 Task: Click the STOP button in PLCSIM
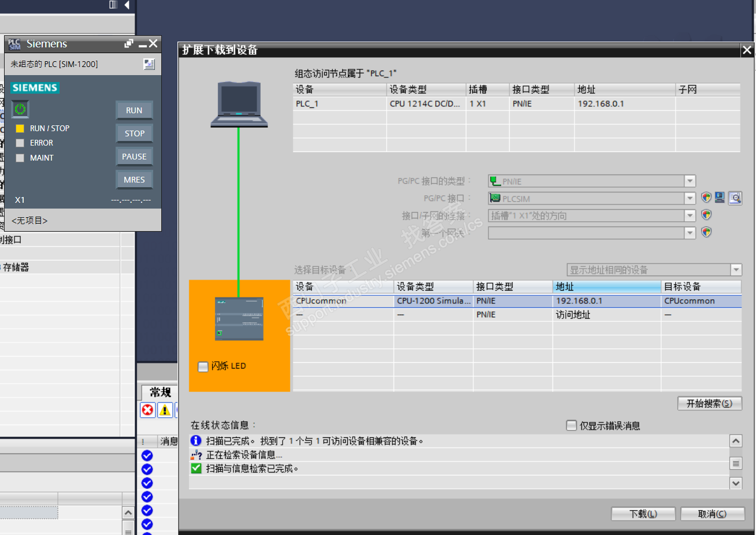[134, 133]
